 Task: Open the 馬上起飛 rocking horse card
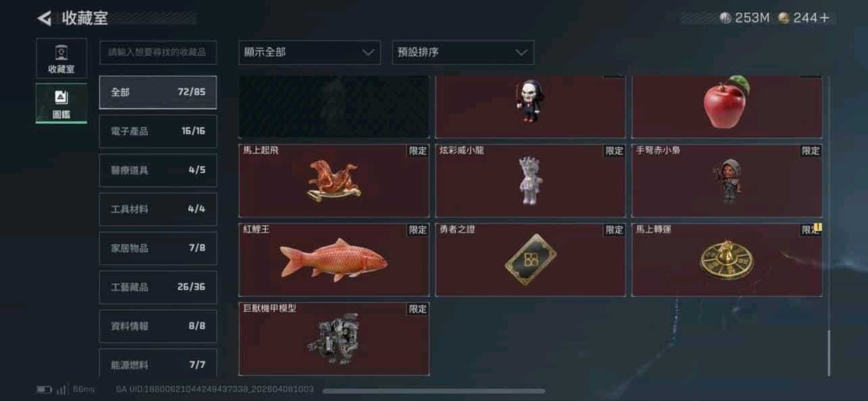click(x=334, y=180)
